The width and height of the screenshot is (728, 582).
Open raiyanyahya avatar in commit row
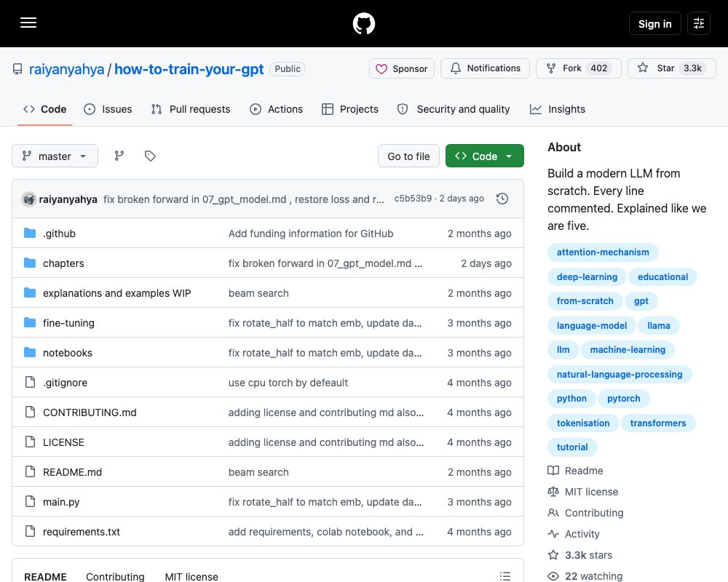pos(29,199)
